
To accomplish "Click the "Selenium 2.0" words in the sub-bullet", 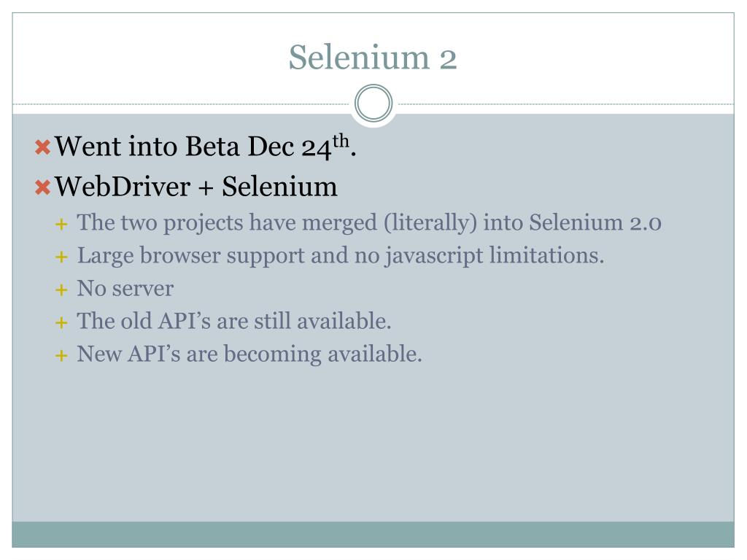I will tap(595, 222).
